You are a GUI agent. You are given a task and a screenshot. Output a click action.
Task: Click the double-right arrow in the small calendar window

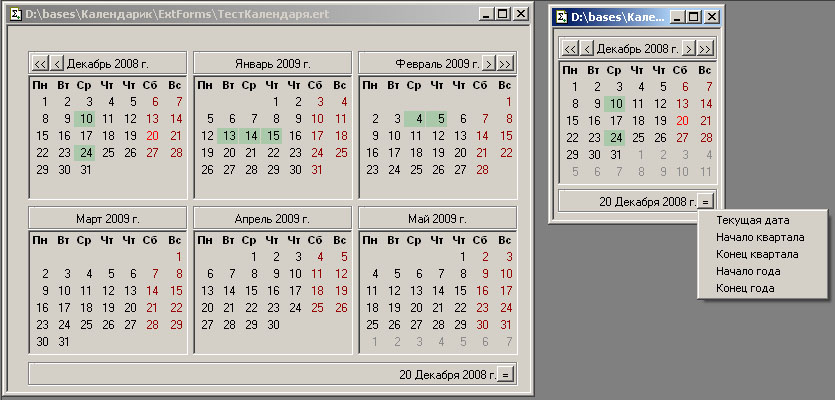tap(706, 48)
